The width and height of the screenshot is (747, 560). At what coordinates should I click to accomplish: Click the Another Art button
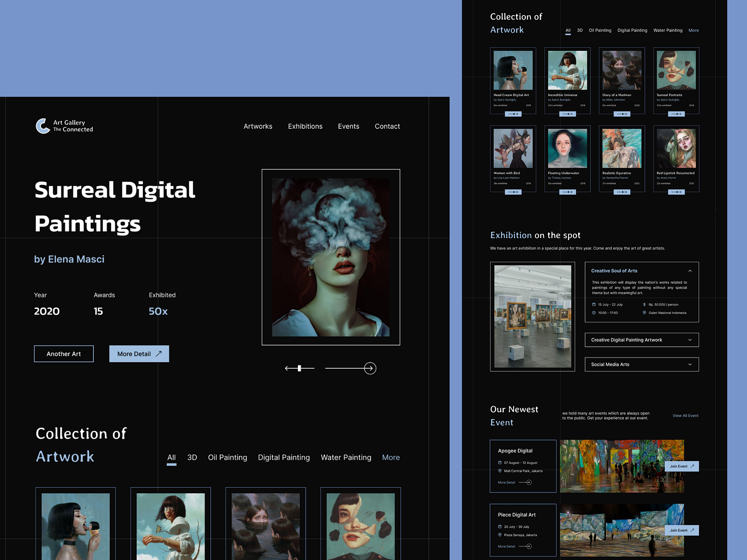(x=63, y=354)
